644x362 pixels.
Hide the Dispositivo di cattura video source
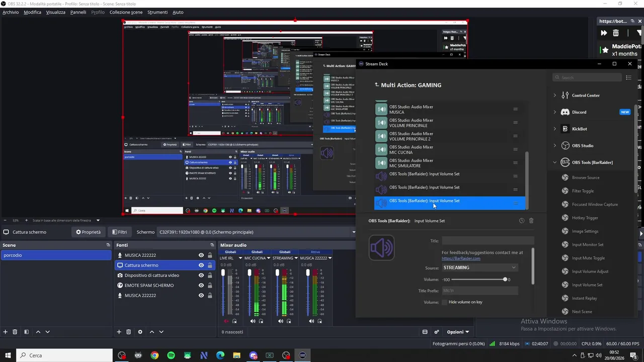pyautogui.click(x=201, y=276)
